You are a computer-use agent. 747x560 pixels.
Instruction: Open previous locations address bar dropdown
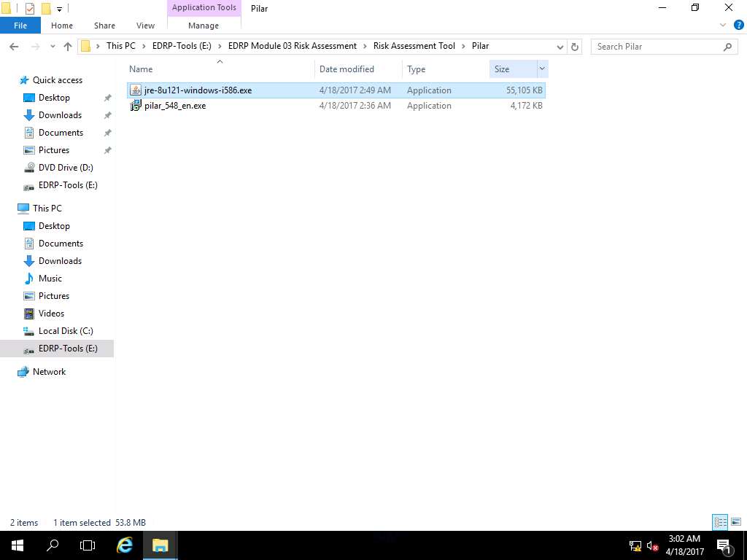pyautogui.click(x=560, y=47)
